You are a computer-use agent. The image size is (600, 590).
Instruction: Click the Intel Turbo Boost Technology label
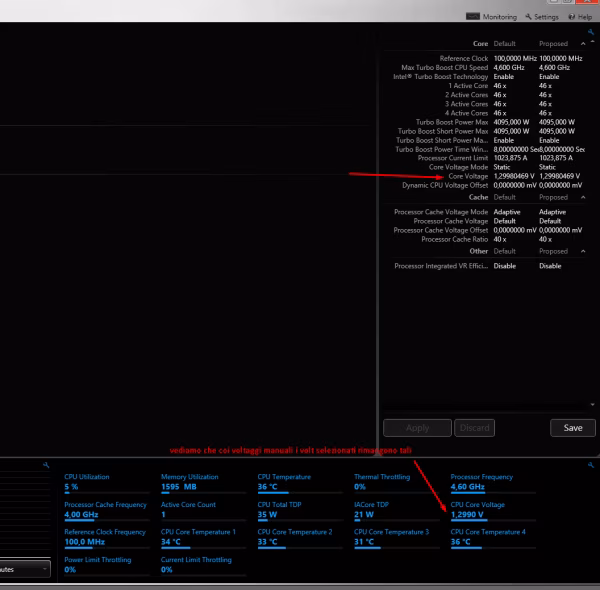click(440, 77)
